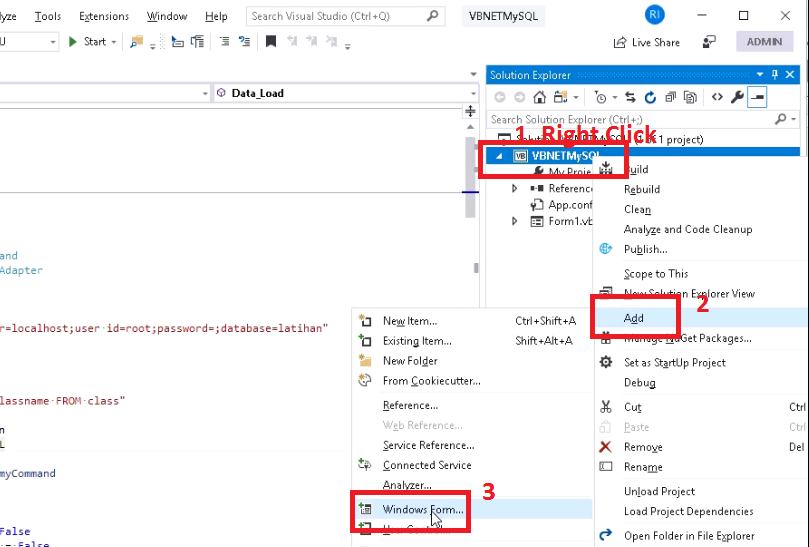Click the Send Feedback icon

[x=709, y=42]
